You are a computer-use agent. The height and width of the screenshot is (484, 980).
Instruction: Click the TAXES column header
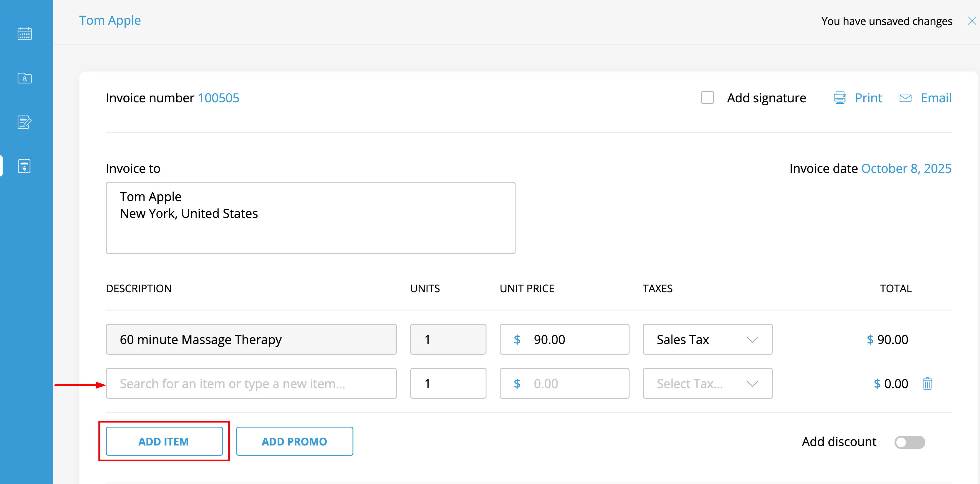point(657,289)
